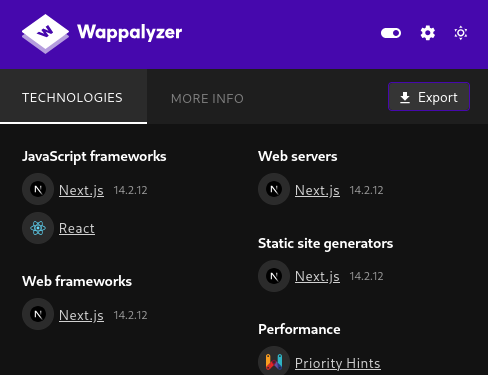Click the Wappalyzer title text
This screenshot has width=488, height=375.
(x=130, y=33)
